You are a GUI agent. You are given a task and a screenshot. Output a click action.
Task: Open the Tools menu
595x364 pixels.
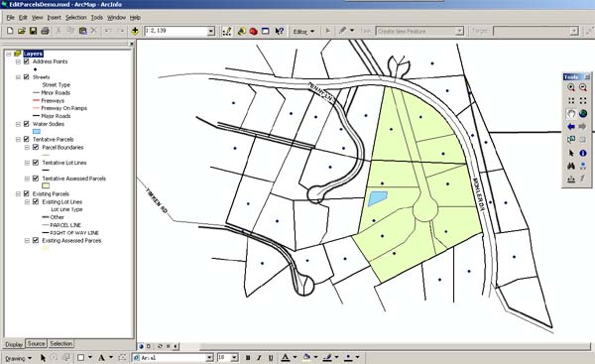[97, 18]
